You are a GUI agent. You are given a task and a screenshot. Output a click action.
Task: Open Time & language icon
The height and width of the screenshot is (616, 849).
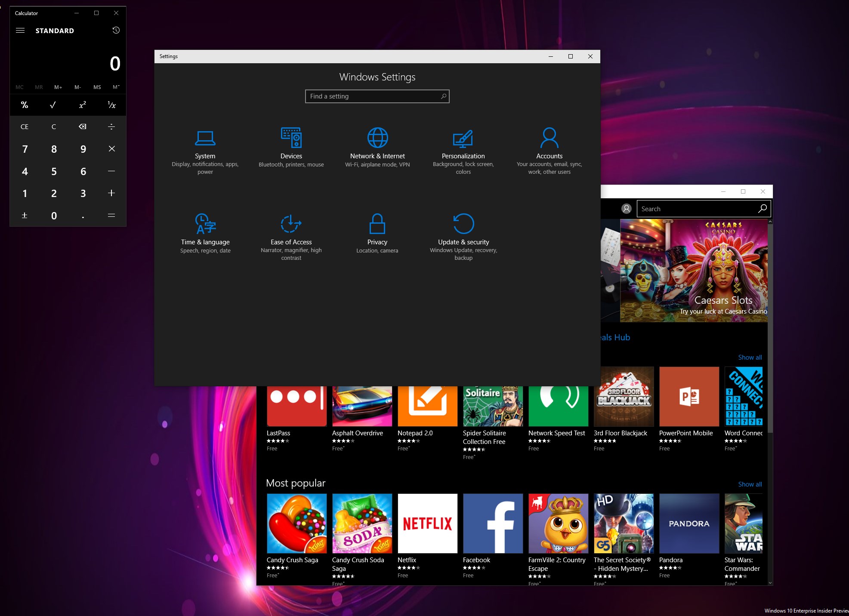[x=205, y=224]
